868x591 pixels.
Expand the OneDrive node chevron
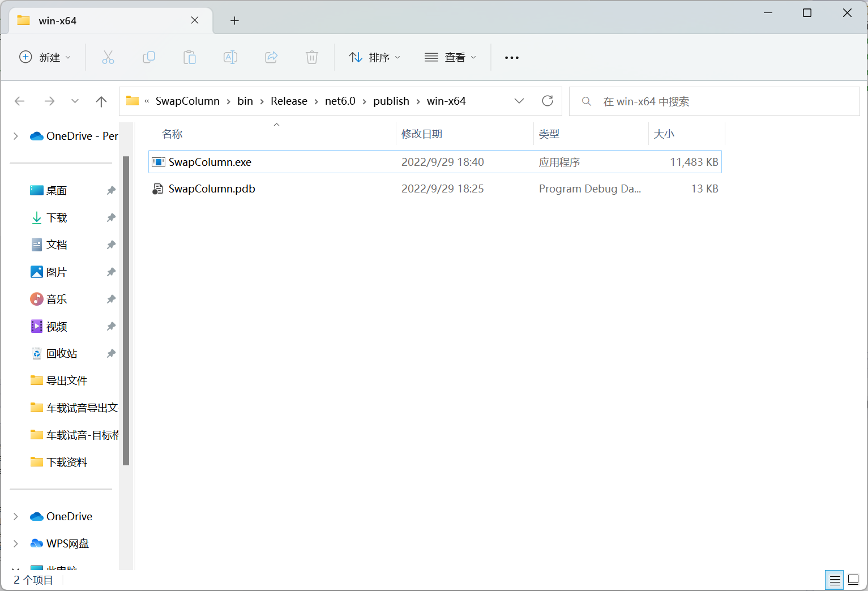pos(16,516)
